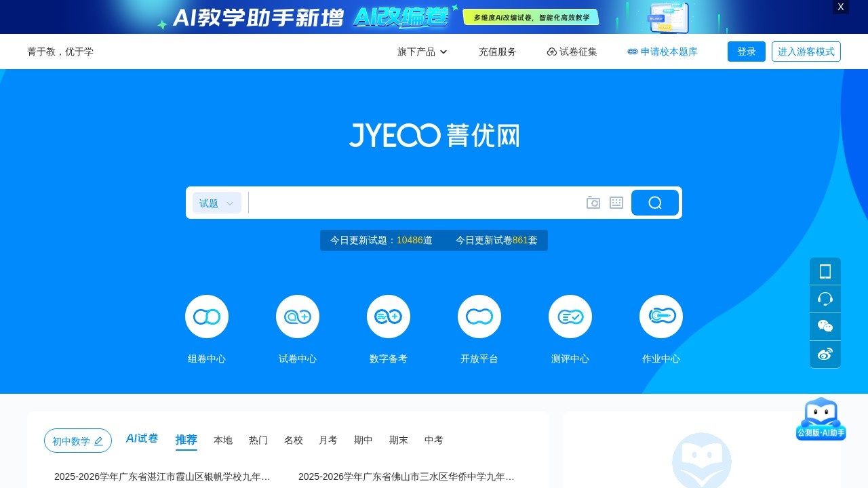This screenshot has width=868, height=488.
Task: Expand the 试题 search type dropdown
Action: point(216,202)
